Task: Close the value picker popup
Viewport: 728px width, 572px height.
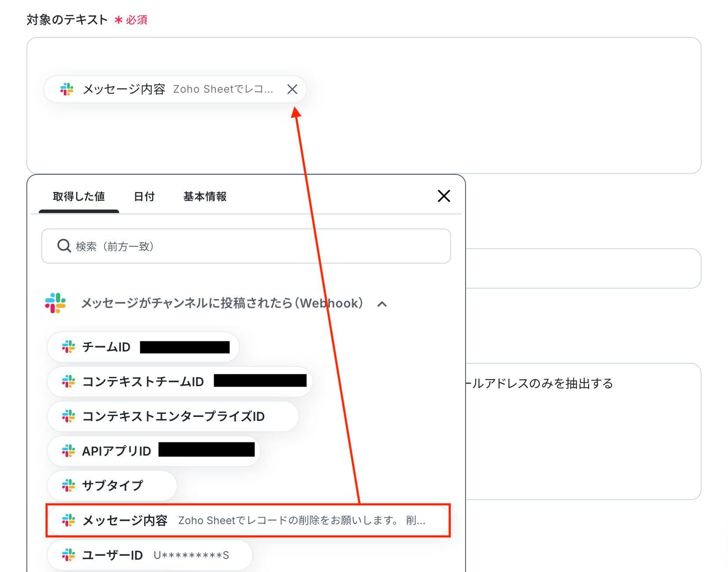Action: coord(444,196)
